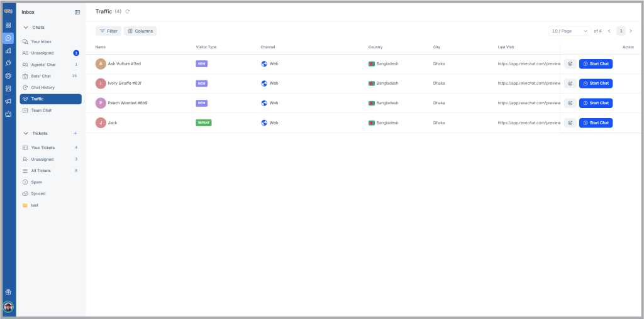The width and height of the screenshot is (644, 319).
Task: Open the test folder
Action: coord(50,205)
